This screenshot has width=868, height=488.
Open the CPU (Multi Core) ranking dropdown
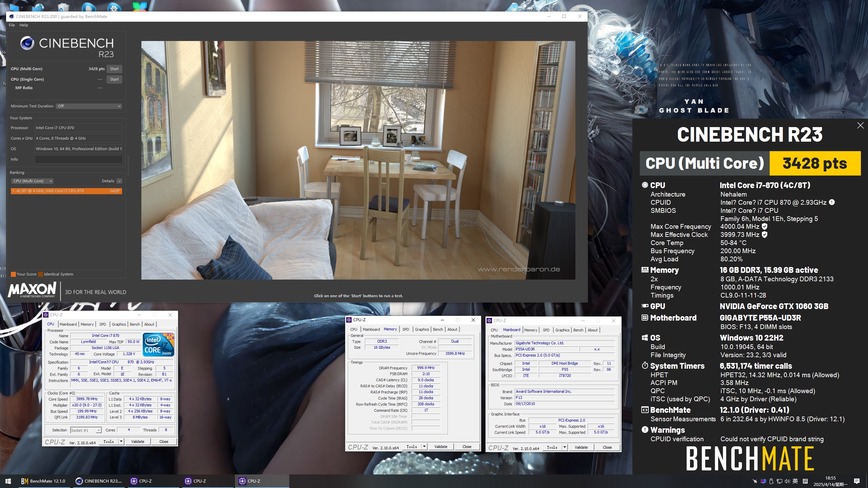[x=33, y=181]
